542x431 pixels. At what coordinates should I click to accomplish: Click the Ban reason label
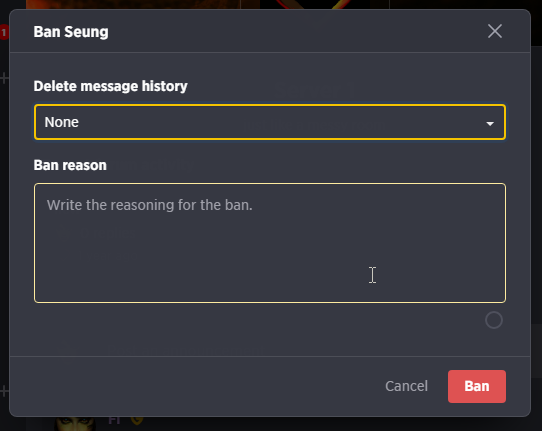70,165
